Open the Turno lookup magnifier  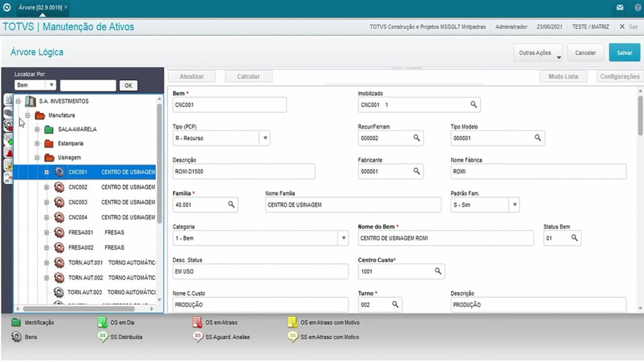click(395, 305)
